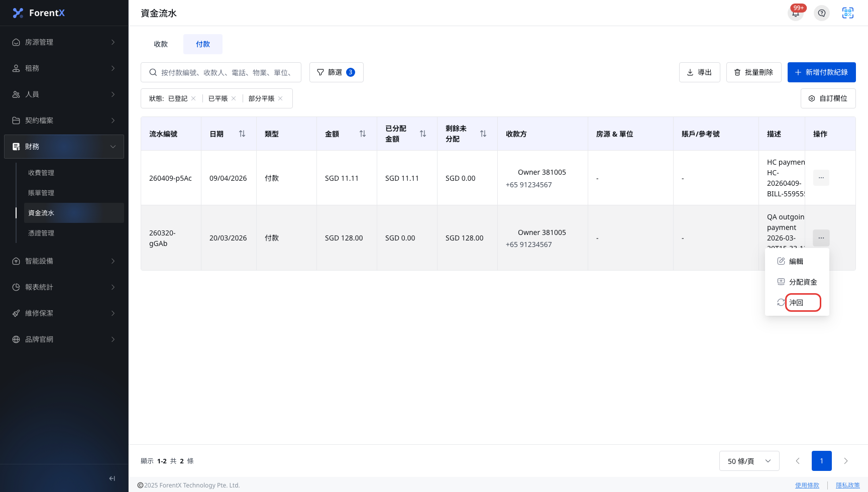Screen dimensions: 868x492
Task: Open 賬單管理 in the sidebar
Action: pyautogui.click(x=74, y=193)
